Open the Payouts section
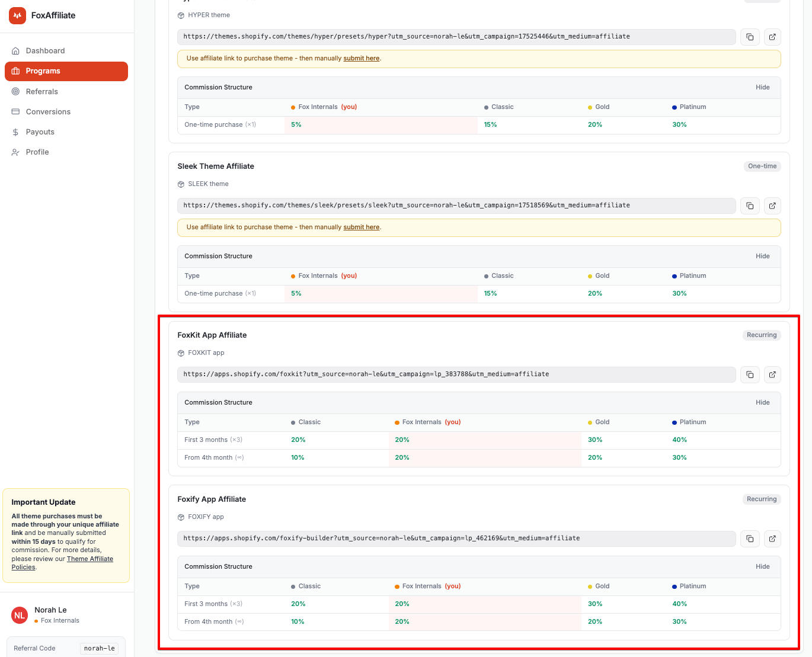 [x=66, y=132]
